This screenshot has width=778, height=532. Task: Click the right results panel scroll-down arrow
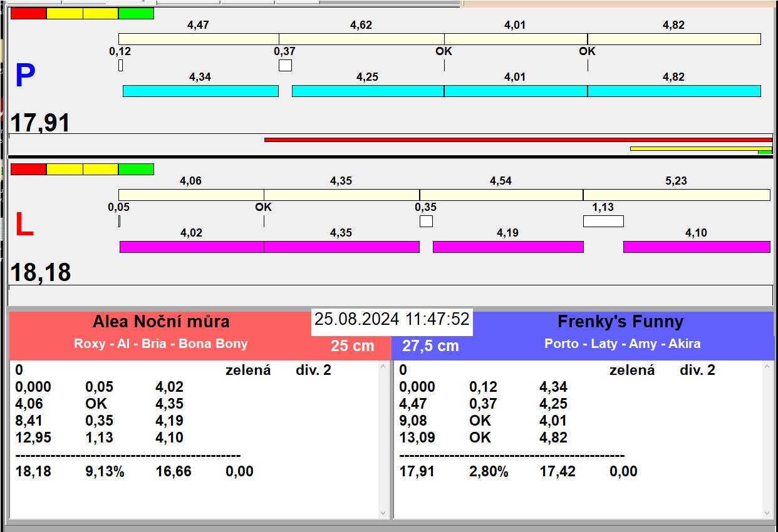[767, 513]
